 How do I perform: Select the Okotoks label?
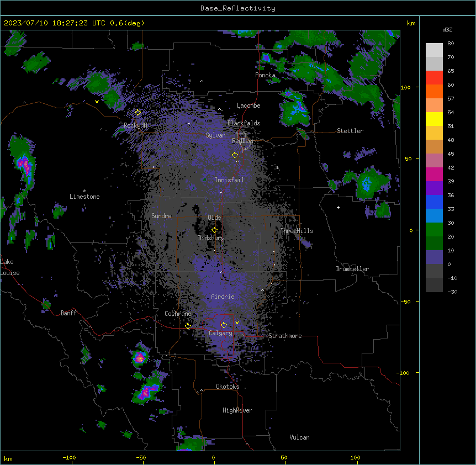228,387
